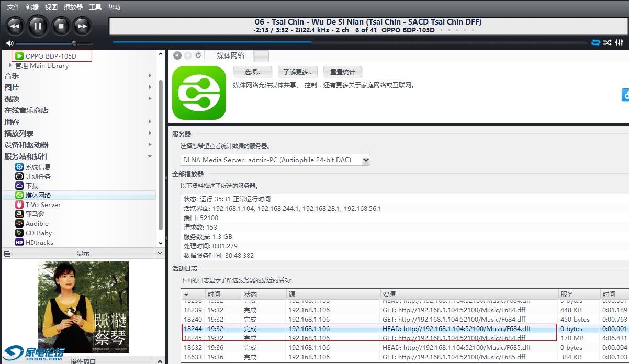Expand the 图片 section arrow
The height and width of the screenshot is (364, 629).
point(150,88)
